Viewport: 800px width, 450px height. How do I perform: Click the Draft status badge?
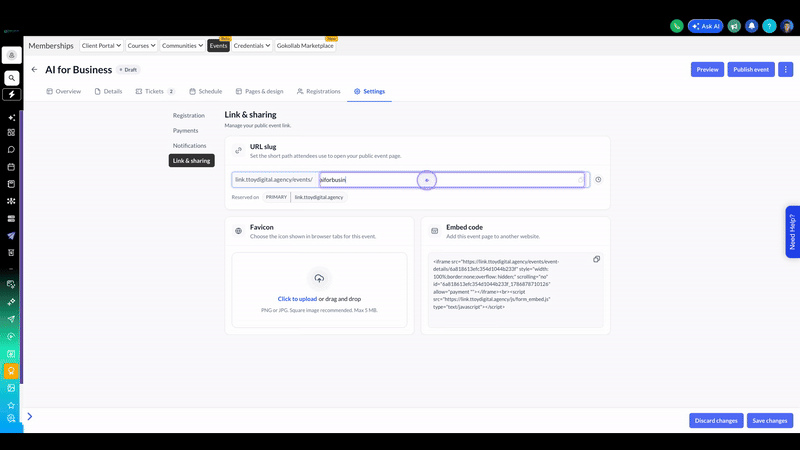(x=128, y=69)
